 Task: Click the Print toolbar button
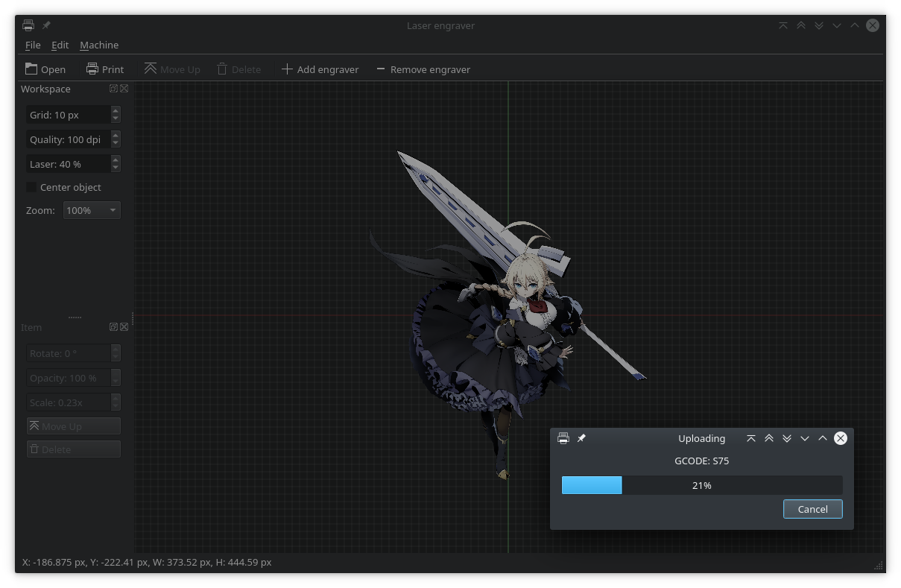click(x=105, y=69)
